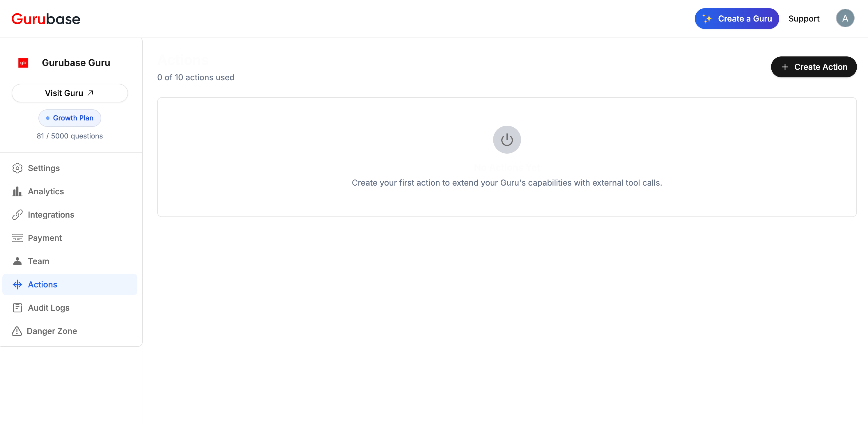This screenshot has width=868, height=423.
Task: Open the user avatar menu
Action: click(844, 19)
